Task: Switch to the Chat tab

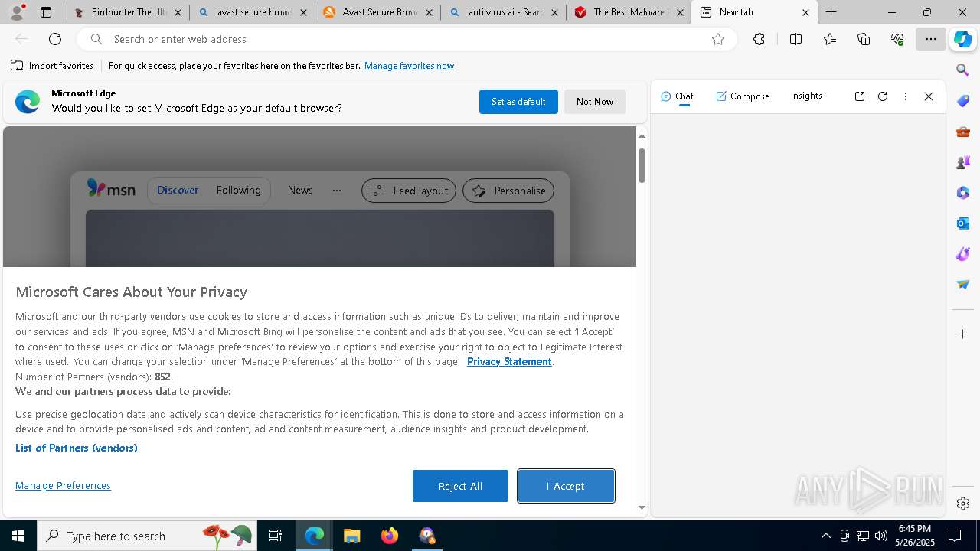Action: tap(677, 96)
